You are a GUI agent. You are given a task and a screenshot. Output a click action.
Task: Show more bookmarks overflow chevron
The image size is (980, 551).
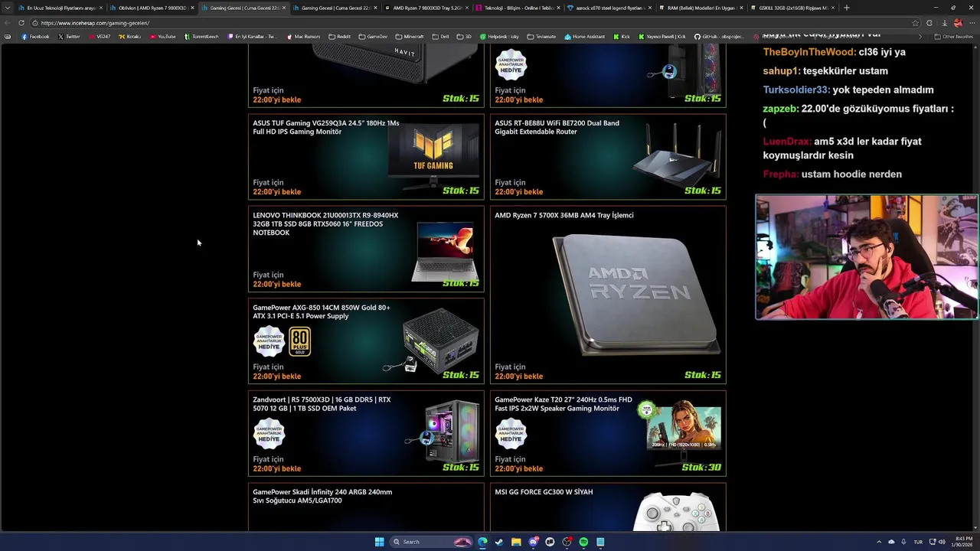click(920, 37)
